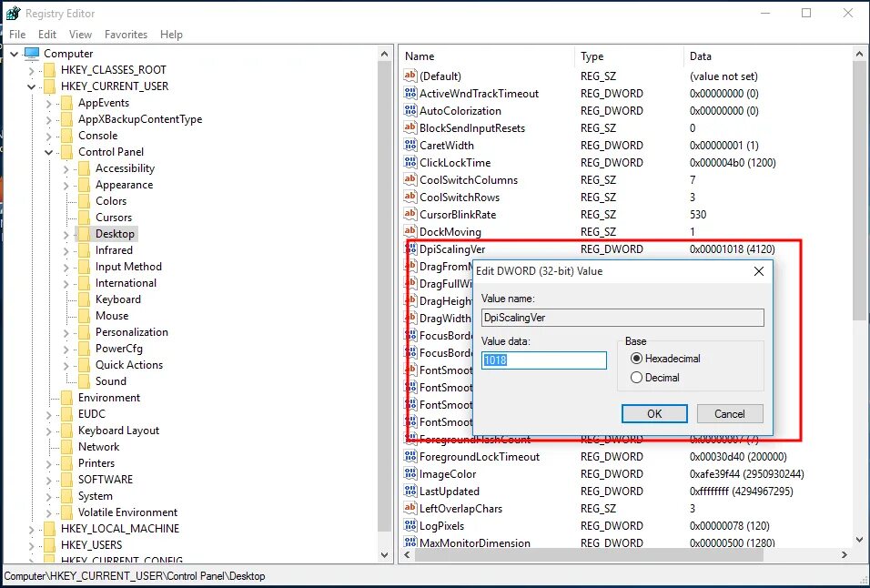This screenshot has height=588, width=870.
Task: Click the Value data input field
Action: [544, 360]
